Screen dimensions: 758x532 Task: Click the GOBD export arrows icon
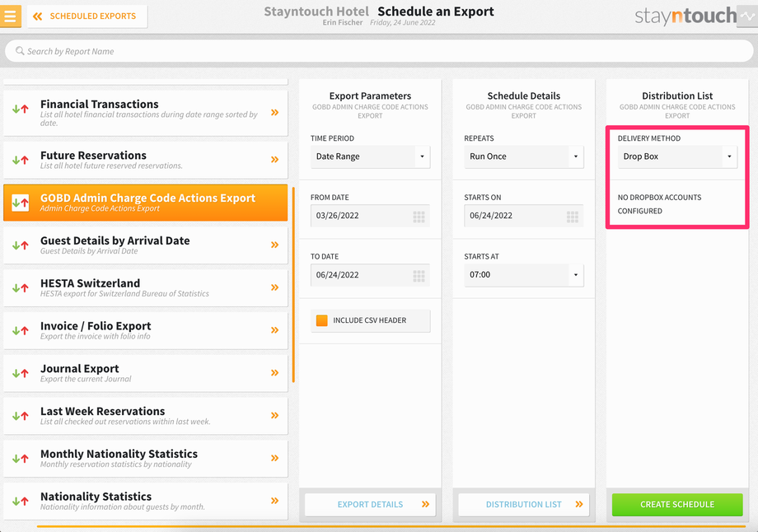21,203
